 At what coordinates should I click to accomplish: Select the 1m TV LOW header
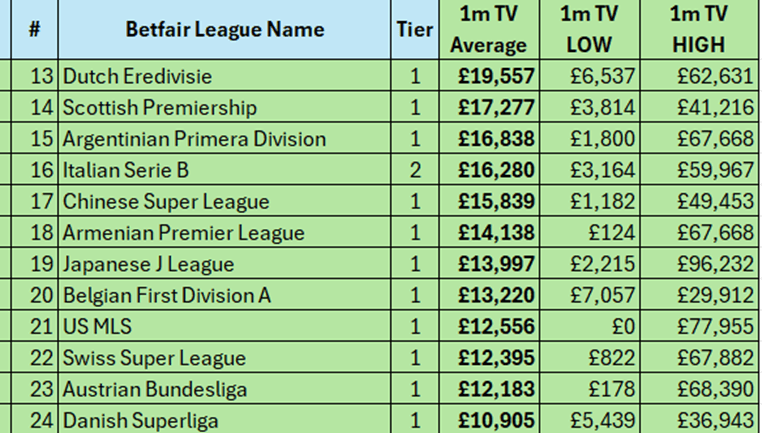pos(588,29)
